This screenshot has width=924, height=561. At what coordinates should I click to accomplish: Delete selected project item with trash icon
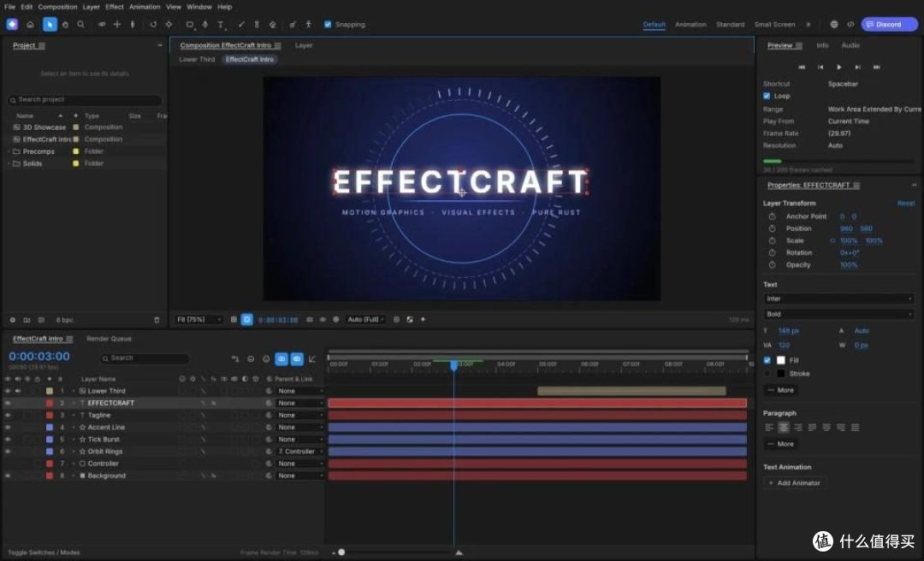[157, 320]
